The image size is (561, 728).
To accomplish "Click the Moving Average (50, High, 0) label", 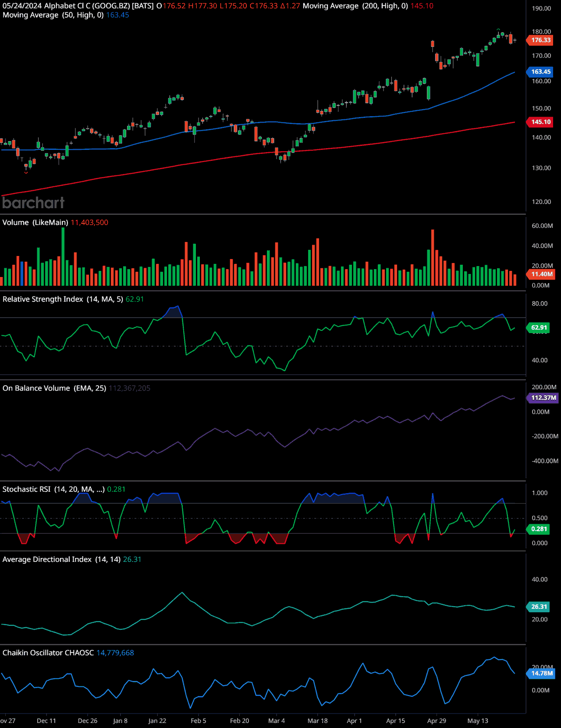I will click(53, 15).
